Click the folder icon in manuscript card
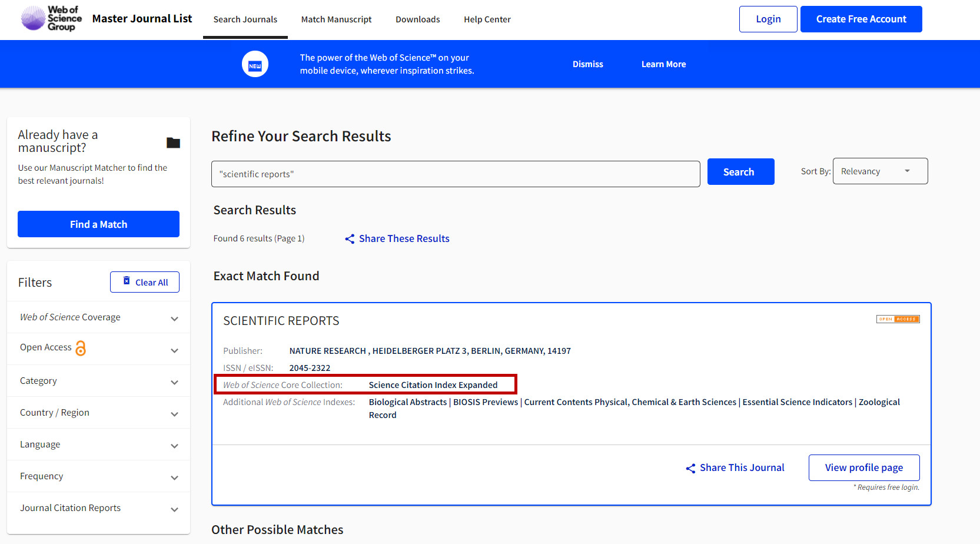The height and width of the screenshot is (544, 980). [x=173, y=142]
